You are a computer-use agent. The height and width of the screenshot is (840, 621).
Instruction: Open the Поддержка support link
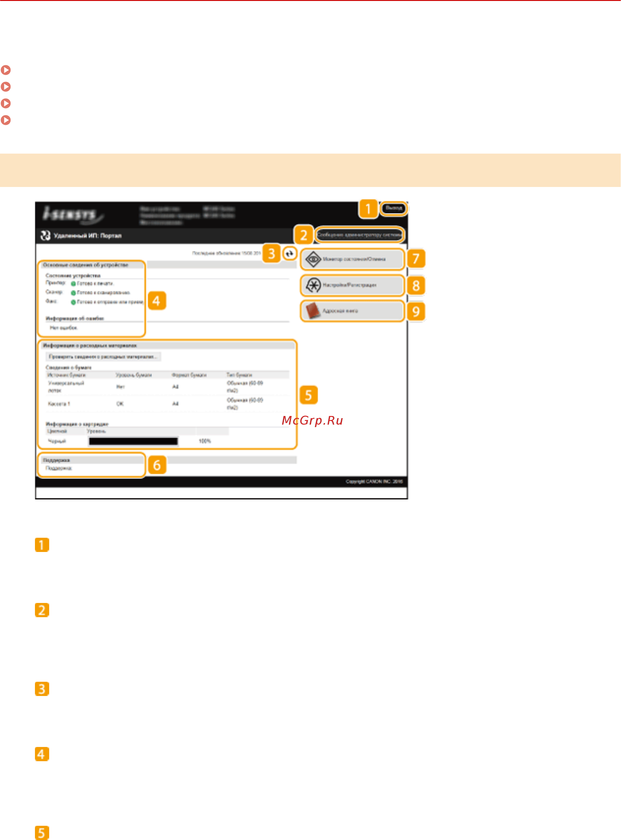coord(59,468)
